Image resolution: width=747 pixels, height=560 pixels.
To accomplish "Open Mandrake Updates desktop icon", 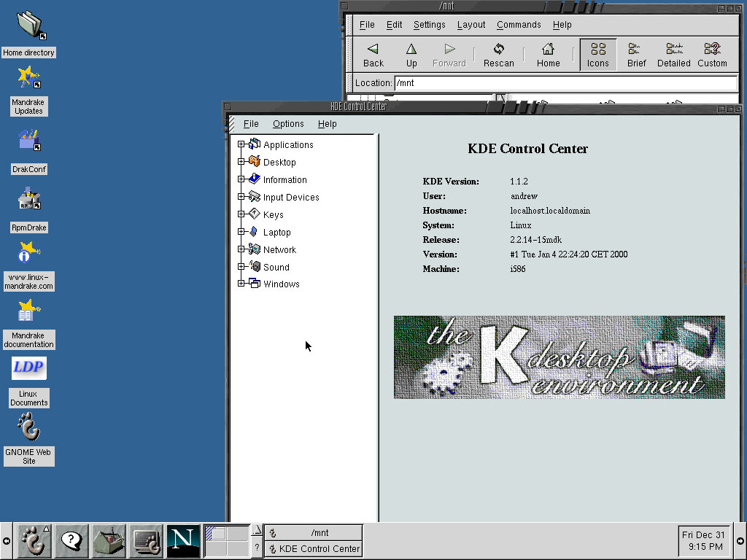I will pyautogui.click(x=28, y=77).
